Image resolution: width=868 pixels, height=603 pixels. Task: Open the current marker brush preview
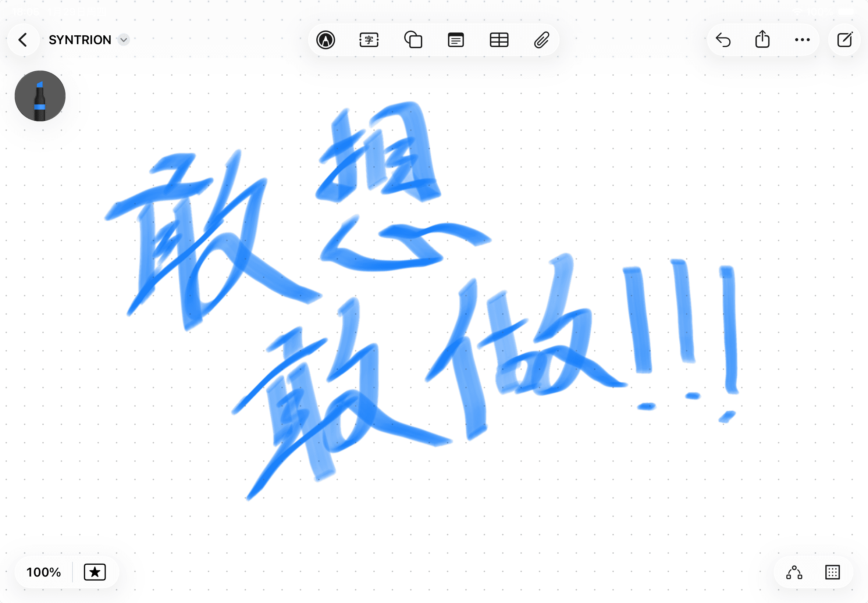[x=40, y=96]
